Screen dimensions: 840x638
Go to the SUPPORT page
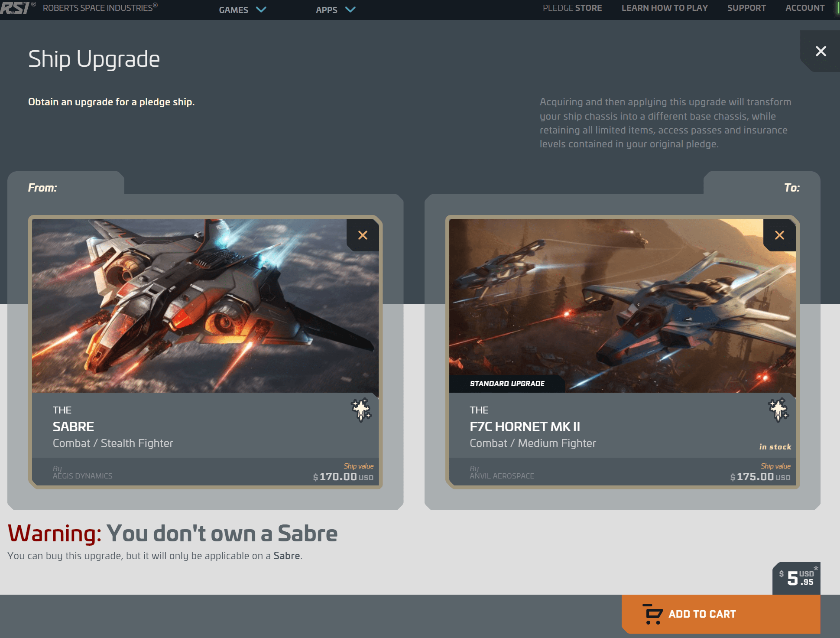click(x=746, y=8)
